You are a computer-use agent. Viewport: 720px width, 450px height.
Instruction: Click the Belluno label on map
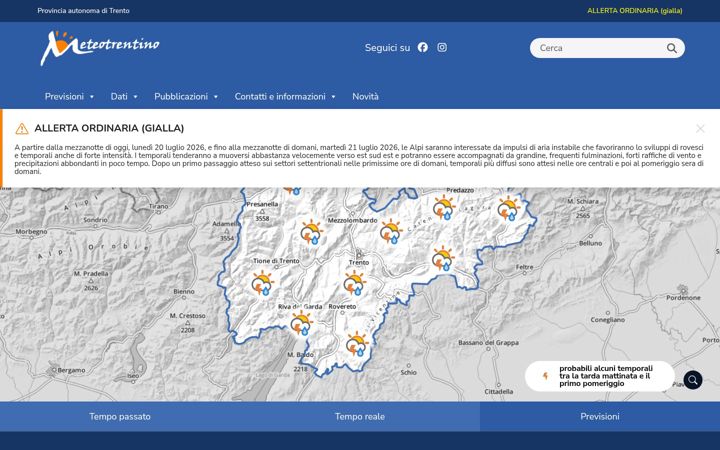pyautogui.click(x=591, y=243)
